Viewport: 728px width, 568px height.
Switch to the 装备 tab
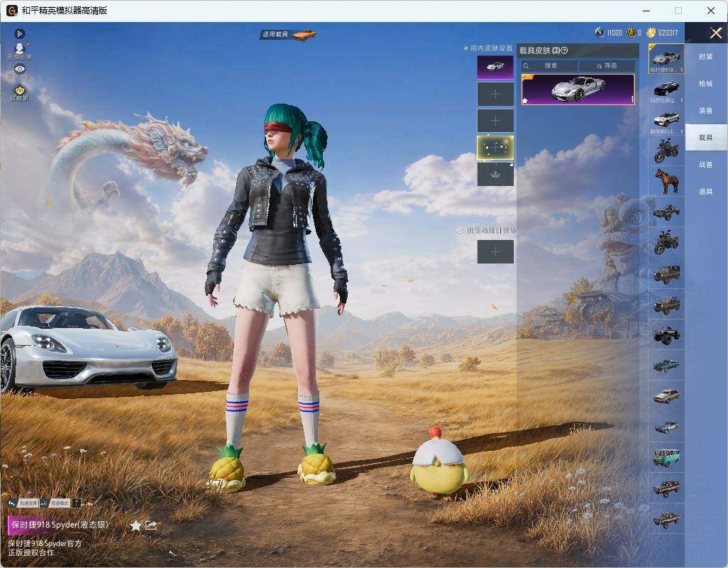(x=706, y=111)
